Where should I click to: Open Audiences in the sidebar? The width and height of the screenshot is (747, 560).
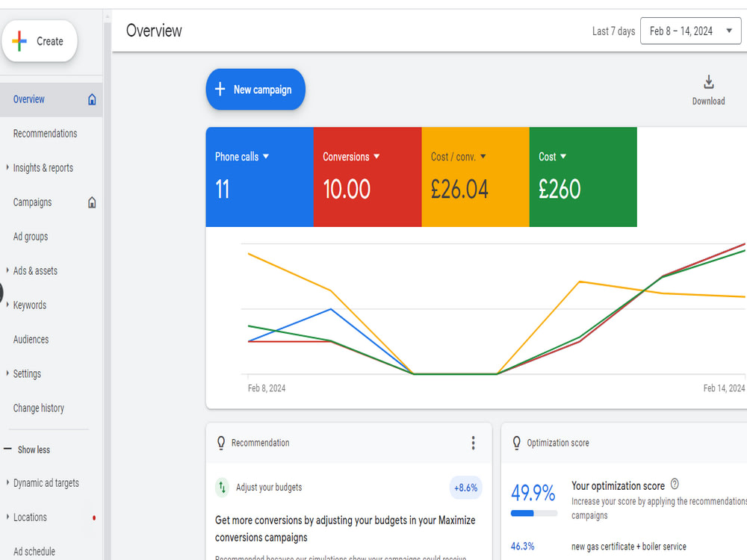[31, 340]
